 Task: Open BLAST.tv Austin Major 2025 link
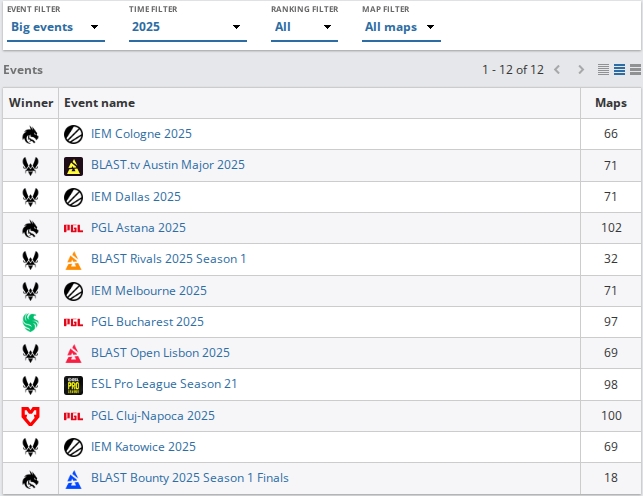click(x=168, y=165)
